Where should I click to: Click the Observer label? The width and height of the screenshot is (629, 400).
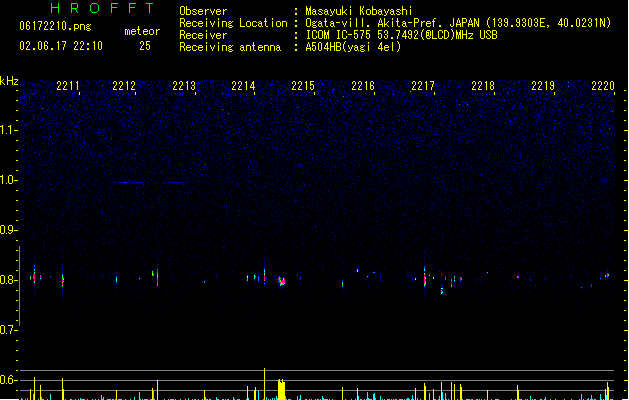[x=203, y=11]
